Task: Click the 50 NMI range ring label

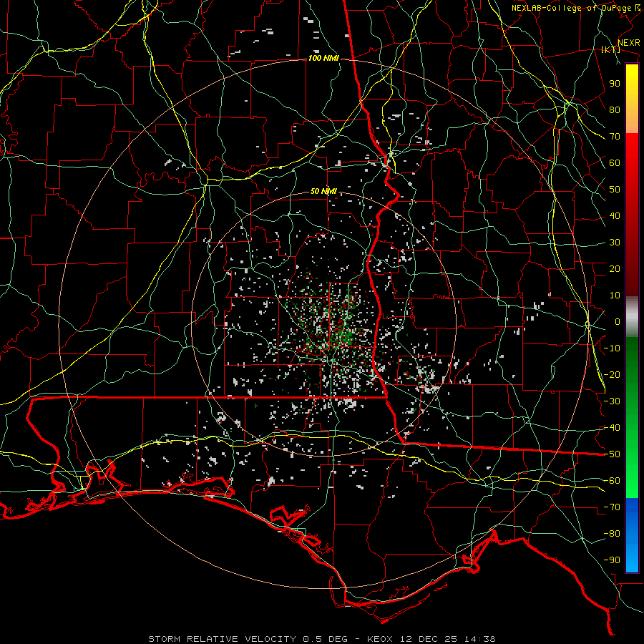Action: 323,191
